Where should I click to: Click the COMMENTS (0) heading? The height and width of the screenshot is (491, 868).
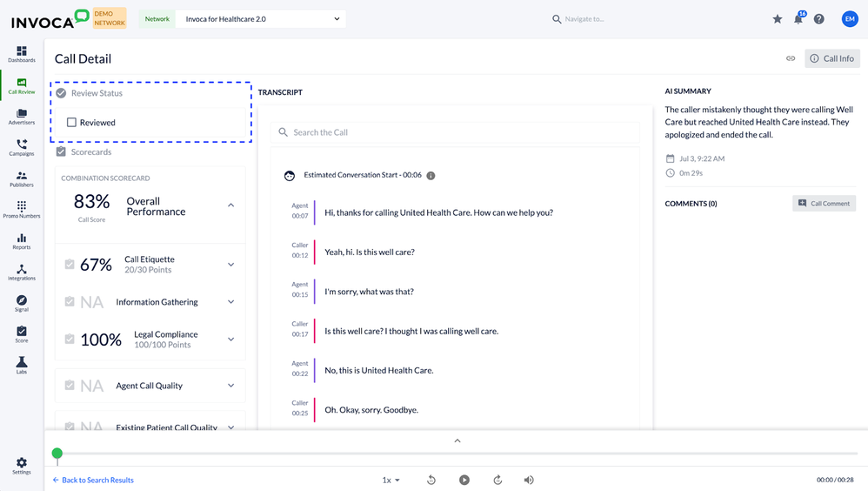(x=691, y=204)
